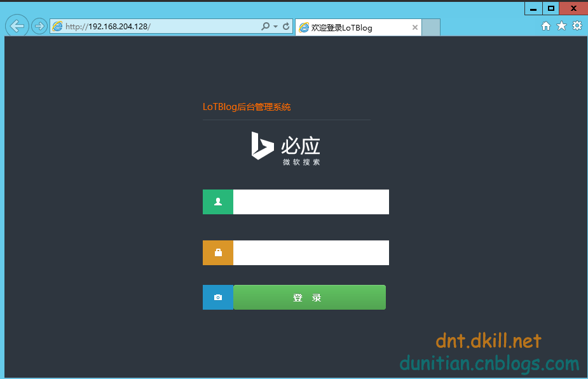588x379 pixels.
Task: Refresh the page with reload icon
Action: point(286,26)
